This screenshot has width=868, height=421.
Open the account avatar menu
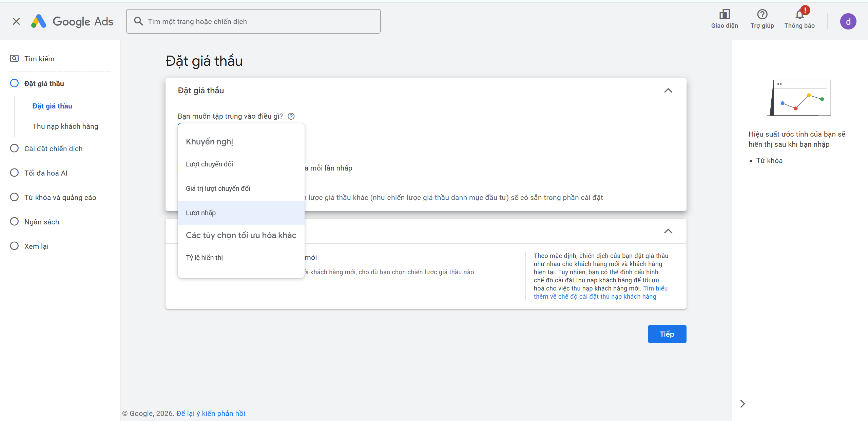[848, 21]
